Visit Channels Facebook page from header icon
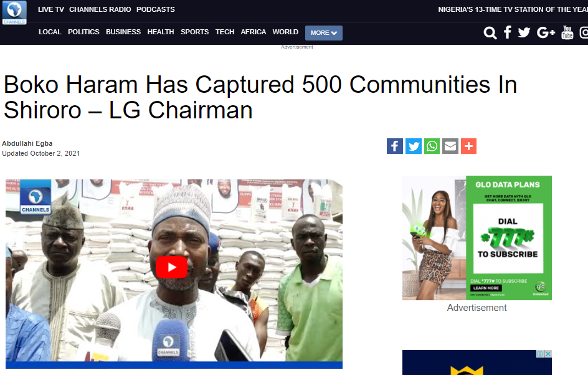Image resolution: width=588 pixels, height=375 pixels. click(x=508, y=32)
